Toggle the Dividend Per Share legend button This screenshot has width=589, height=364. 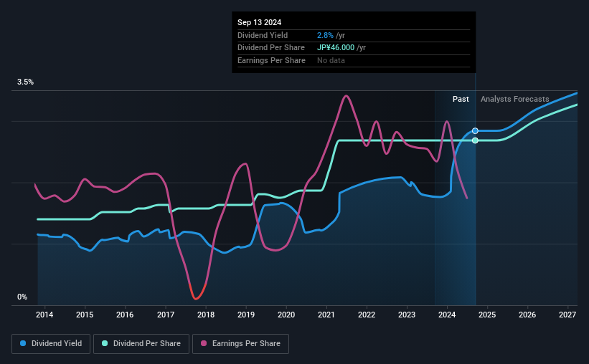point(141,344)
